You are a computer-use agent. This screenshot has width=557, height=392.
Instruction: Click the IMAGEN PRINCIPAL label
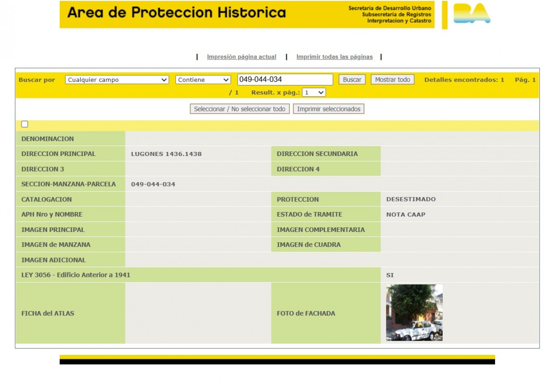point(53,230)
